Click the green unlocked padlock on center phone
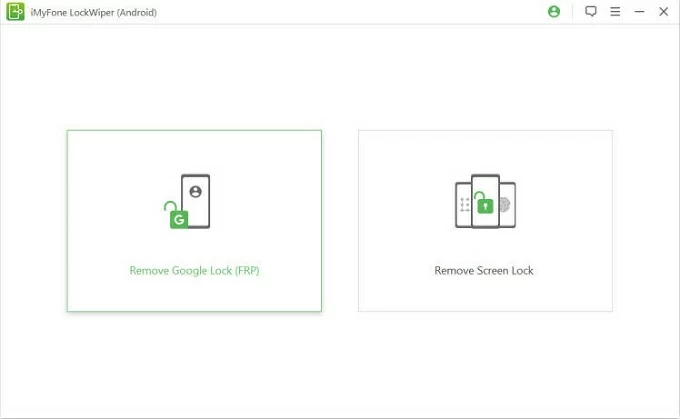Screen dimensions: 680x419 pos(485,205)
